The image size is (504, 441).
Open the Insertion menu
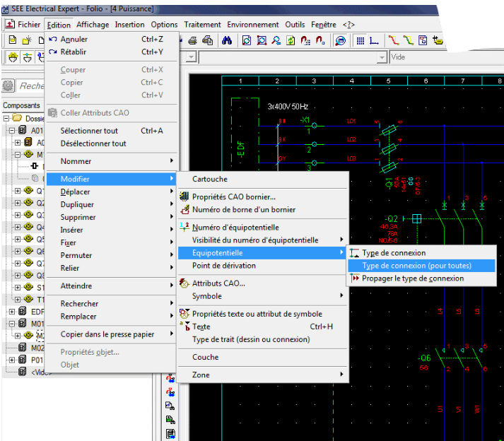(x=129, y=25)
